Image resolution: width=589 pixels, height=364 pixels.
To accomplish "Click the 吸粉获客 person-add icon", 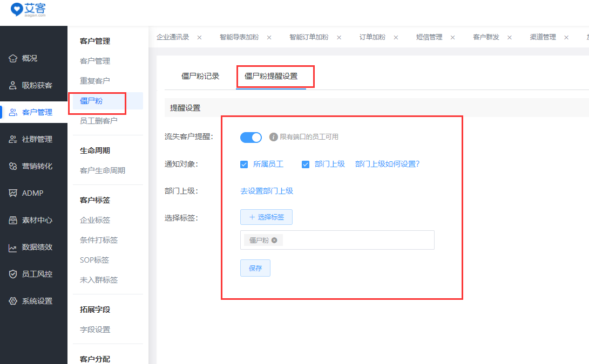I will point(13,85).
